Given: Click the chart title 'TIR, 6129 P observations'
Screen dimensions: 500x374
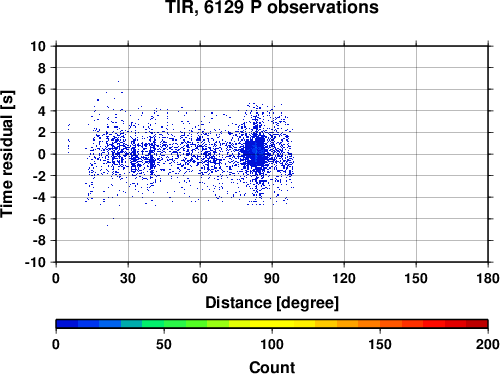Looking at the screenshot, I should 272,7.
